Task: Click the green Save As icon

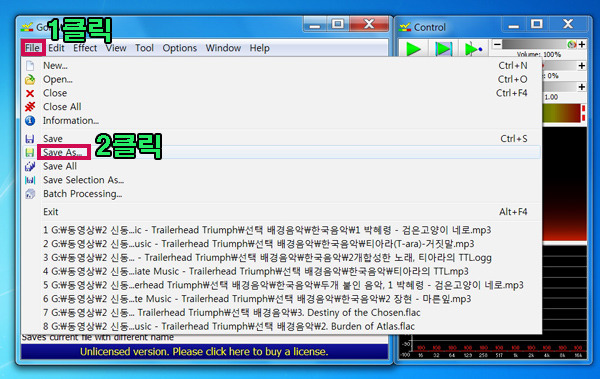Action: [30, 152]
